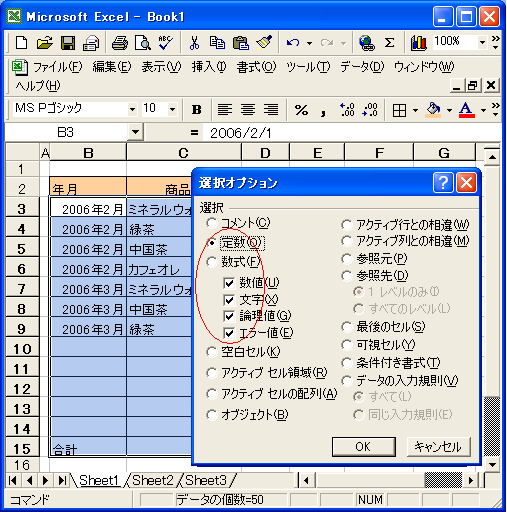
Task: Confirm the dialog with OK
Action: click(x=364, y=447)
